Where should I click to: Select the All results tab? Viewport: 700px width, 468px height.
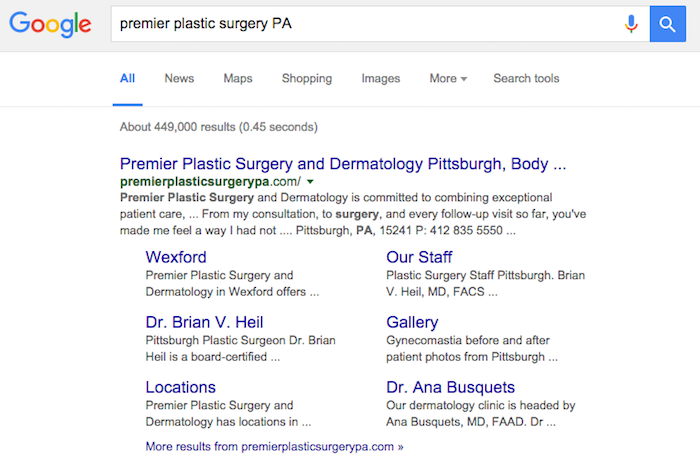(x=127, y=79)
